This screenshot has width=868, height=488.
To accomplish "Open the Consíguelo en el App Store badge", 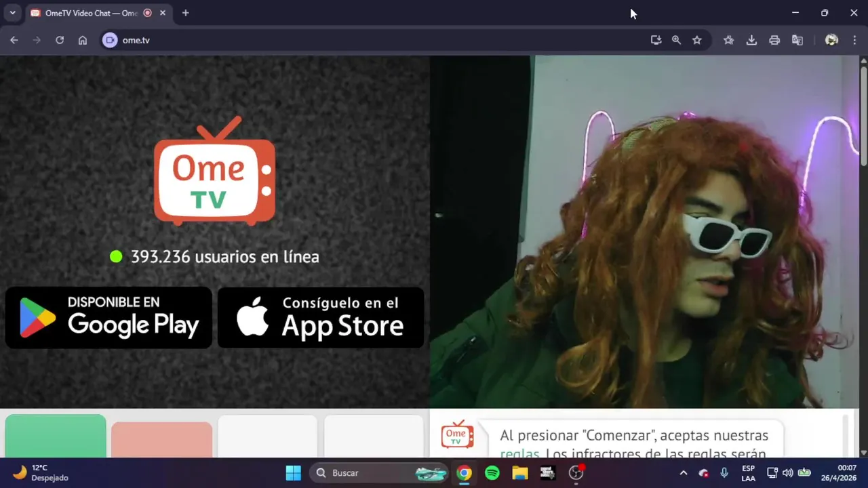I will pyautogui.click(x=321, y=317).
